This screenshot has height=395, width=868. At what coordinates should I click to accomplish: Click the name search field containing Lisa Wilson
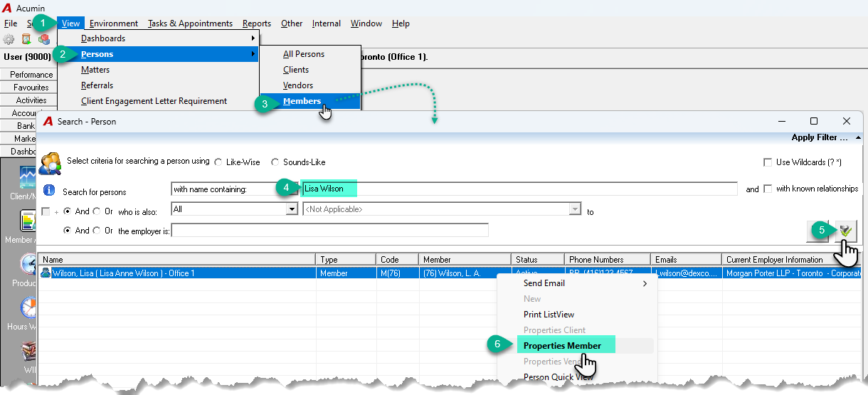519,189
